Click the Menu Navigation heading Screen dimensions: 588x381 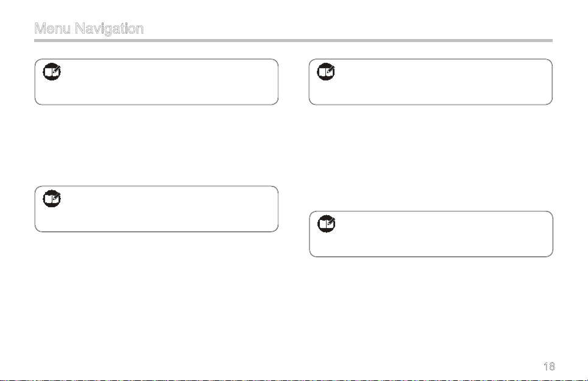[x=89, y=29]
